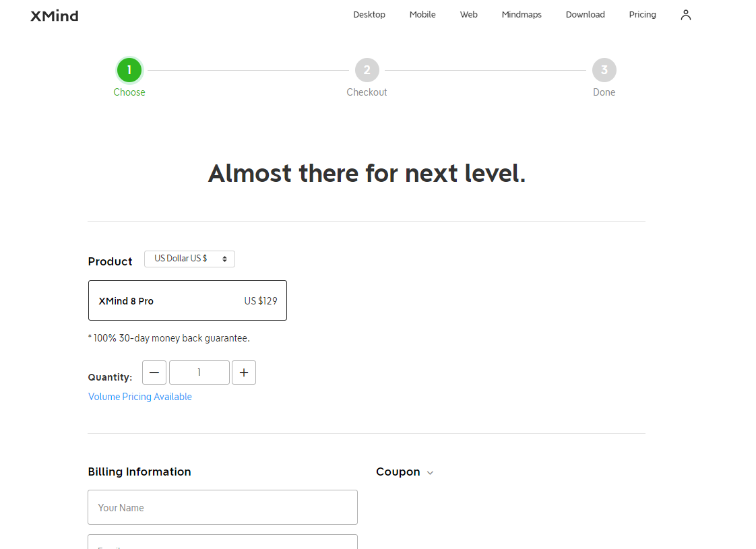Image resolution: width=756 pixels, height=549 pixels.
Task: Click step 3 Done circle
Action: point(604,70)
